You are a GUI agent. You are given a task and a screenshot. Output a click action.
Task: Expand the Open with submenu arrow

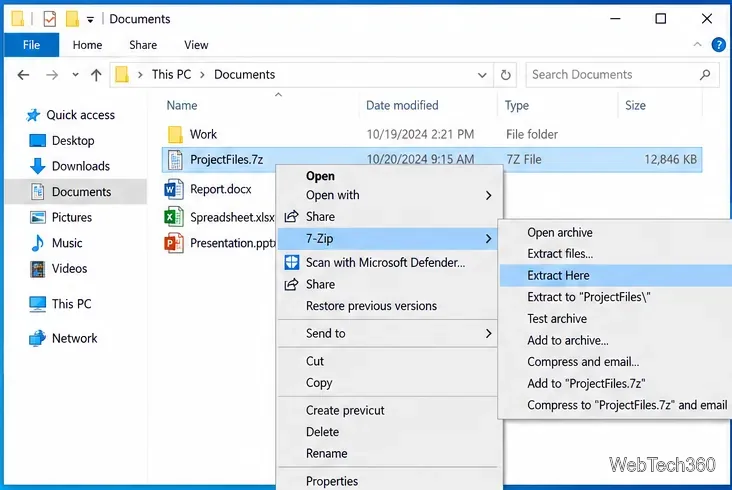[488, 195]
